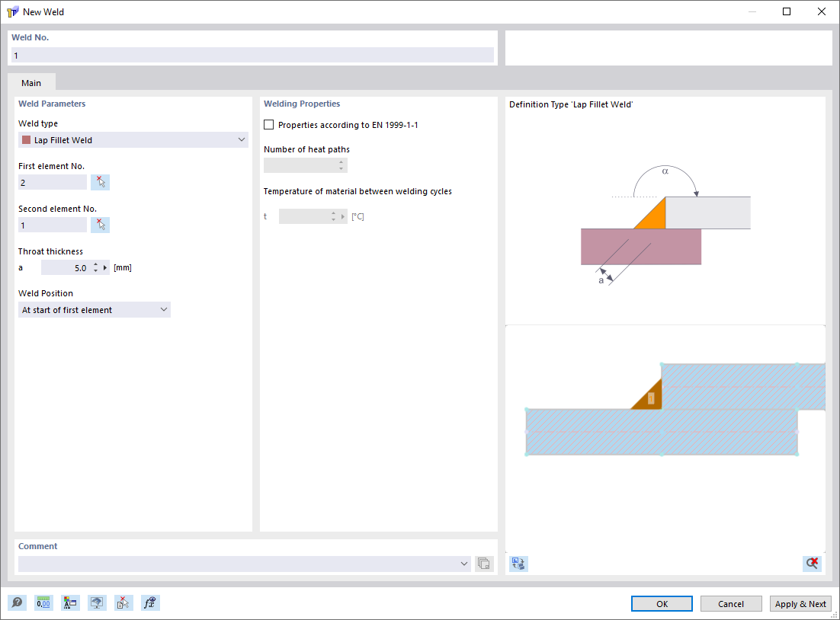Click throat thickness value 5.0 field

(66, 267)
